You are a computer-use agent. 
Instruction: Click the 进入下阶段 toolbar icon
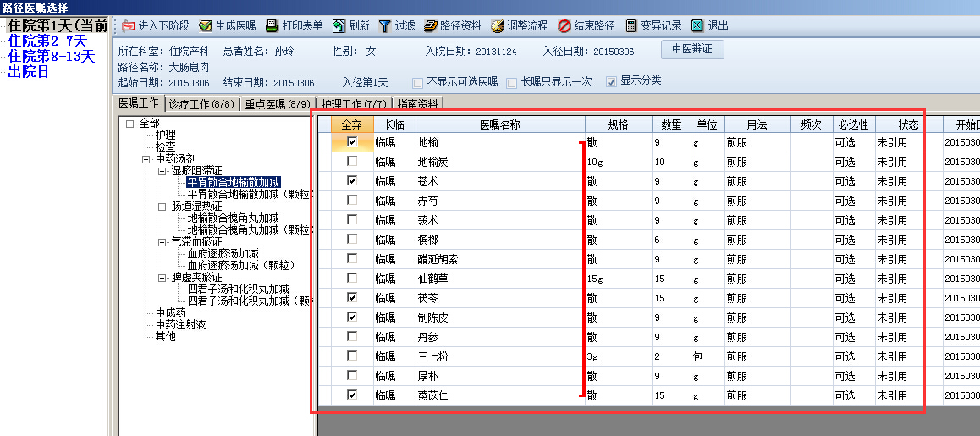coord(128,26)
